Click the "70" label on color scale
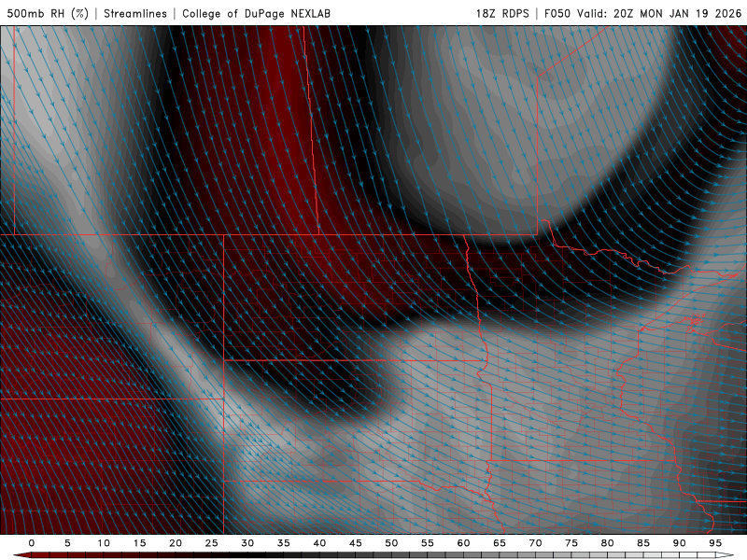The image size is (747, 560). point(535,543)
